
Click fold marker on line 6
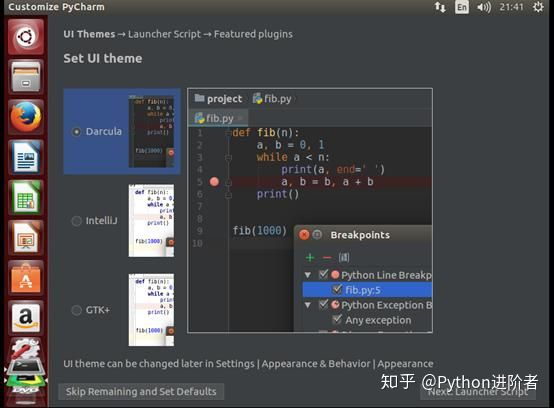point(228,194)
